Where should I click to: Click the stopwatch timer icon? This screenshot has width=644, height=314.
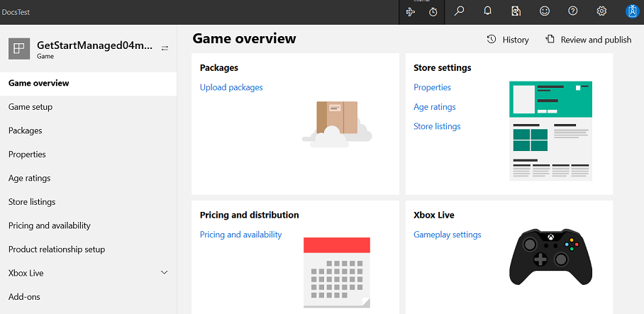pyautogui.click(x=433, y=12)
